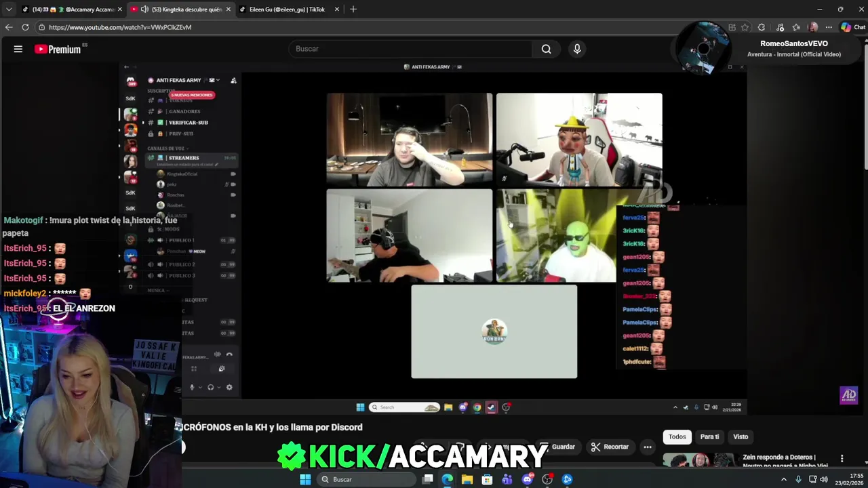Open Discord from the Windows taskbar
The height and width of the screenshot is (488, 868).
coord(528,480)
